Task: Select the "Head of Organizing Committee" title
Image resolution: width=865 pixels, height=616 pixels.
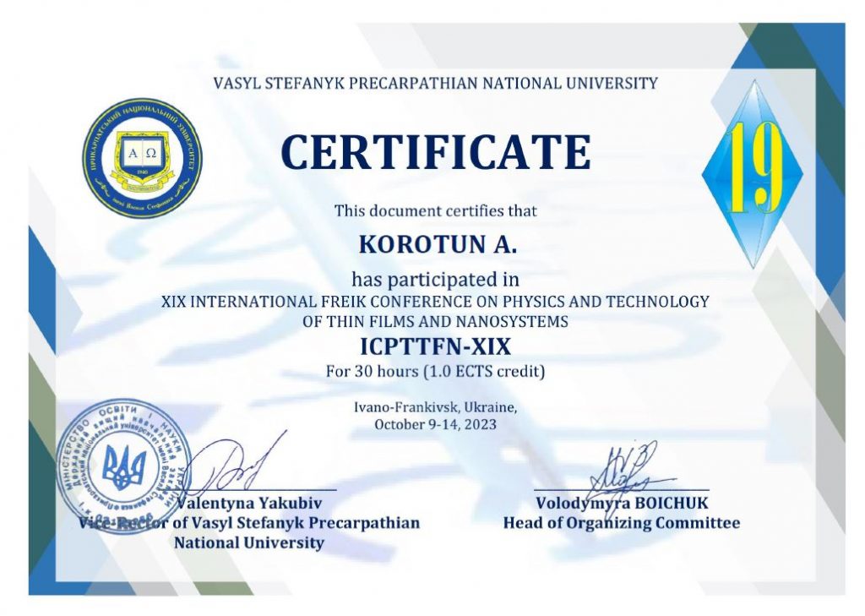Action: pos(622,523)
